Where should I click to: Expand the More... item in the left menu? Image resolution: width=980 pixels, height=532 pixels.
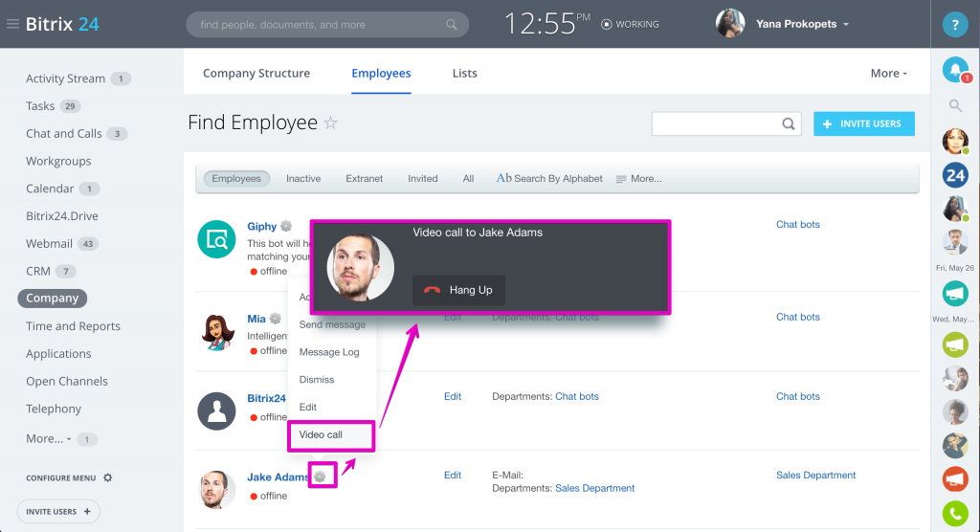[48, 439]
